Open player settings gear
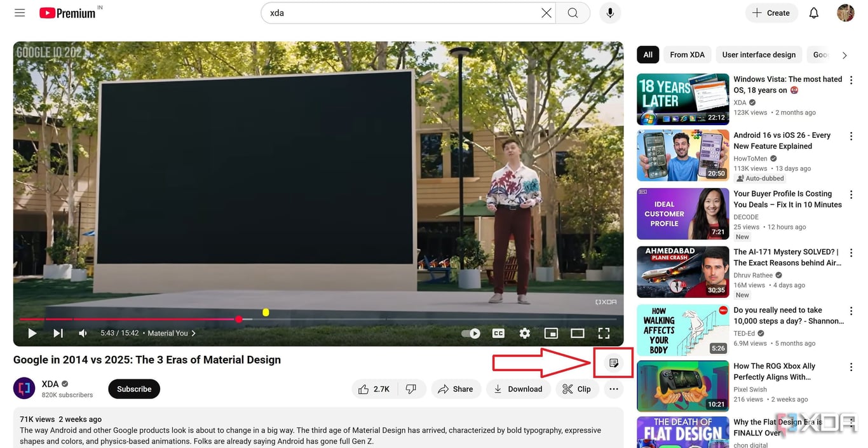Viewport: 868px width, 448px height. pyautogui.click(x=525, y=333)
